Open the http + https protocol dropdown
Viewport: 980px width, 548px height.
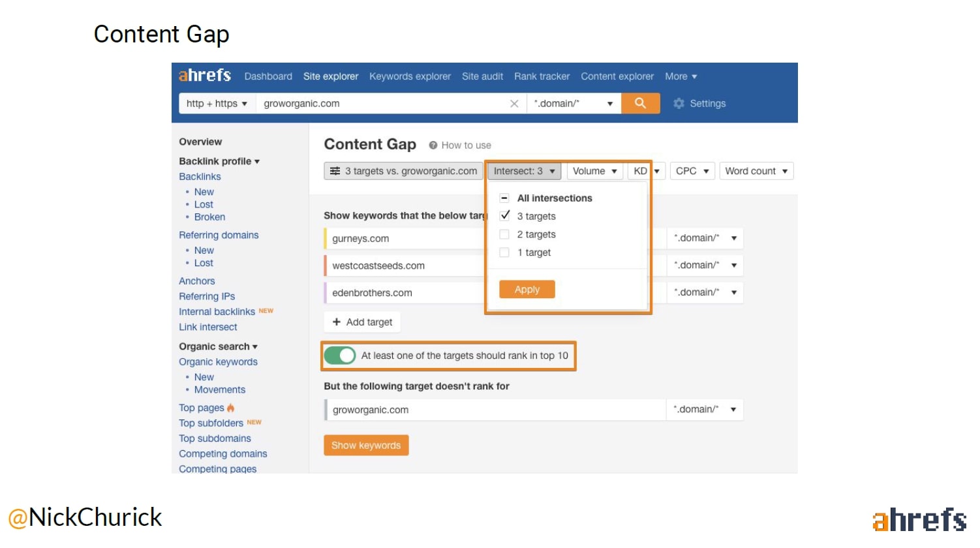pos(217,104)
